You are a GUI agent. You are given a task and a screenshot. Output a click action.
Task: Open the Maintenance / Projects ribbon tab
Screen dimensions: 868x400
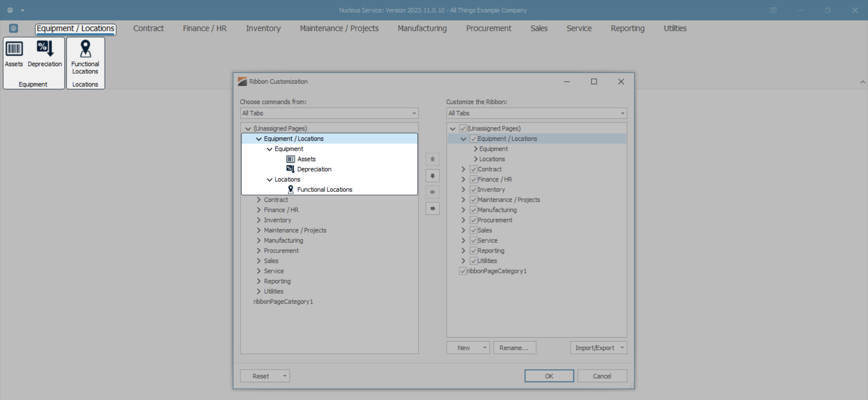pyautogui.click(x=339, y=29)
